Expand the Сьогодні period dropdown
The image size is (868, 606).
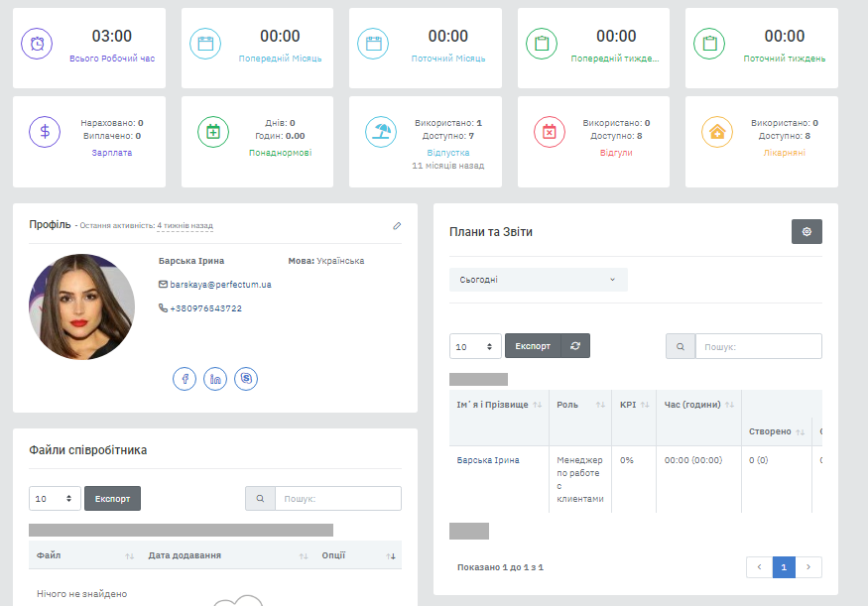(x=538, y=280)
